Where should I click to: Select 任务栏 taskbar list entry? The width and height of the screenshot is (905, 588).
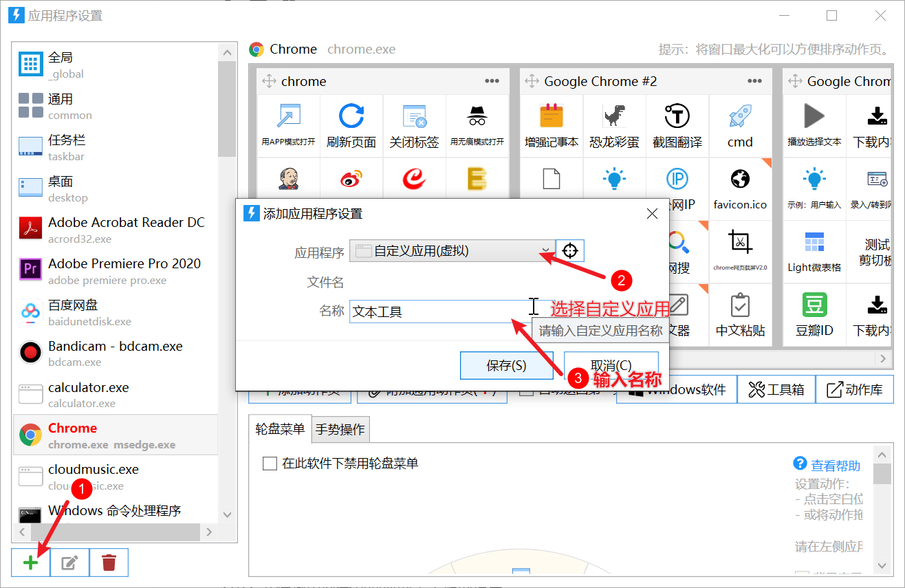[116, 147]
